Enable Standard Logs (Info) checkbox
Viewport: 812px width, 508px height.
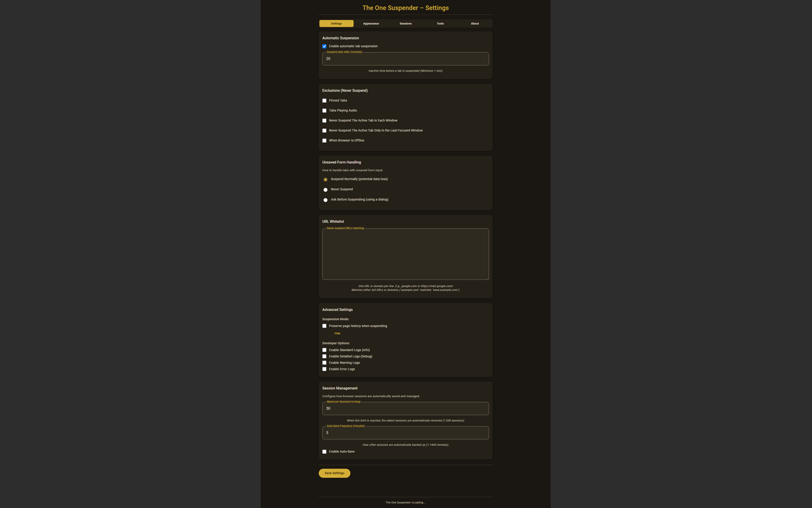tap(324, 350)
